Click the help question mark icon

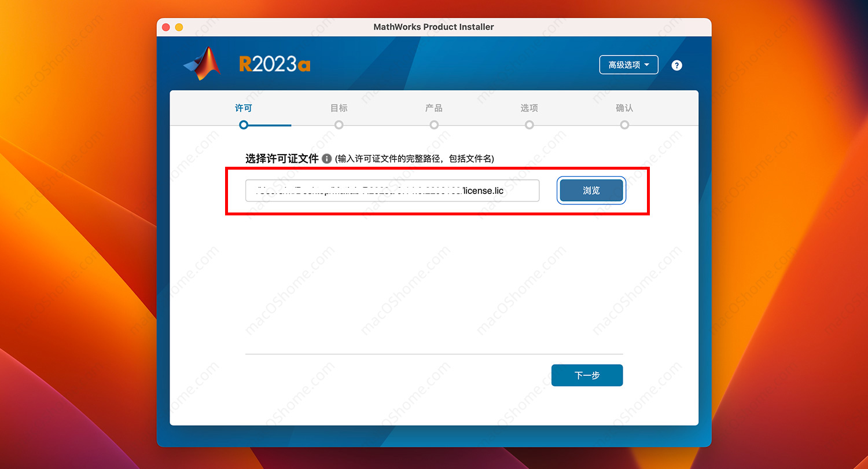point(676,65)
